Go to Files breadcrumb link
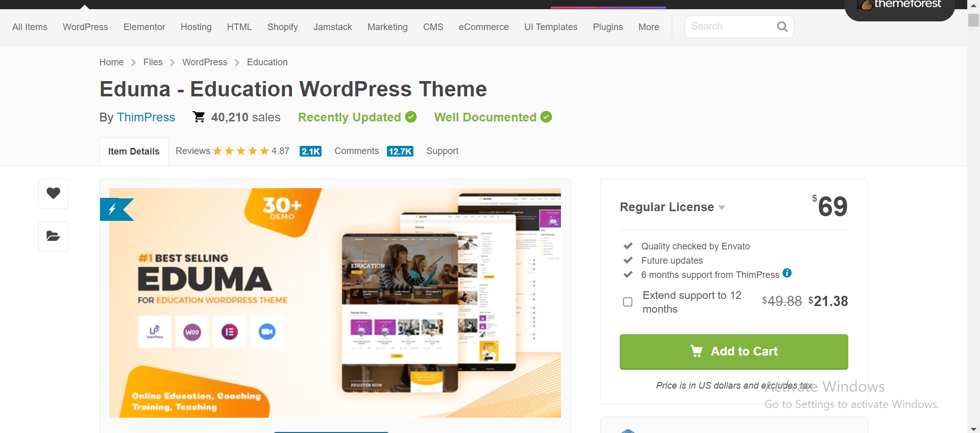The height and width of the screenshot is (433, 980). pyautogui.click(x=153, y=62)
